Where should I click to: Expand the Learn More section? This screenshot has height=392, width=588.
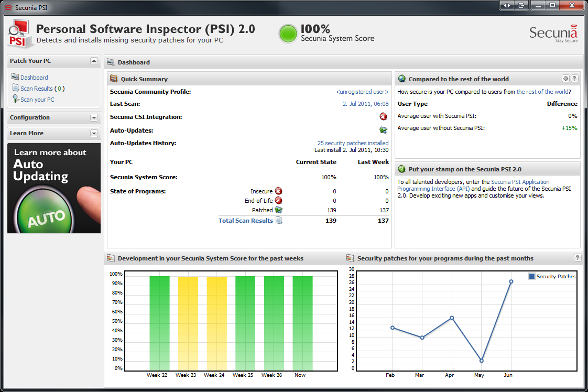pyautogui.click(x=94, y=134)
